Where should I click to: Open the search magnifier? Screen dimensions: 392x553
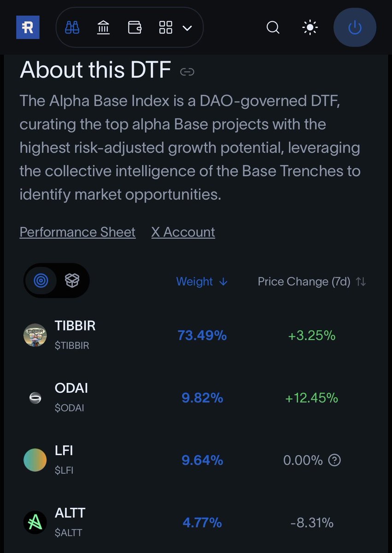[x=273, y=28]
